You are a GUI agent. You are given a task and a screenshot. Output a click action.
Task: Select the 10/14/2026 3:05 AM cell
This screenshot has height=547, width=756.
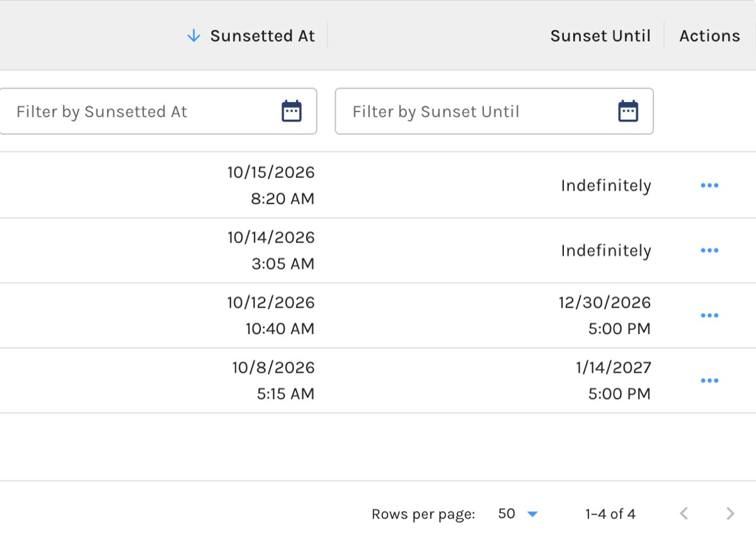pyautogui.click(x=271, y=250)
